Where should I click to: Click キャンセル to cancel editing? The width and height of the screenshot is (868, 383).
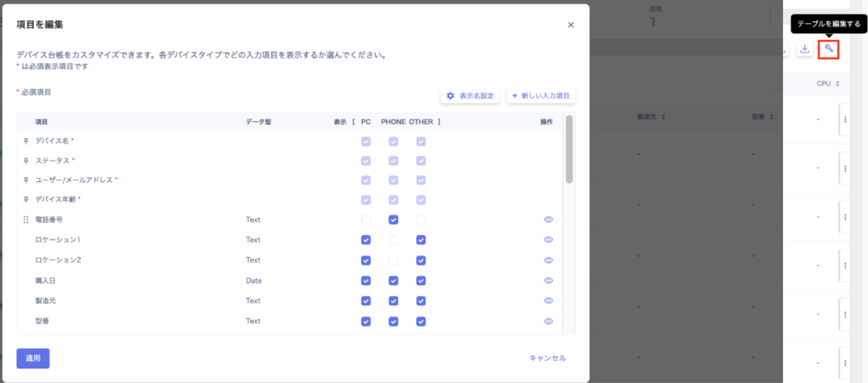548,358
